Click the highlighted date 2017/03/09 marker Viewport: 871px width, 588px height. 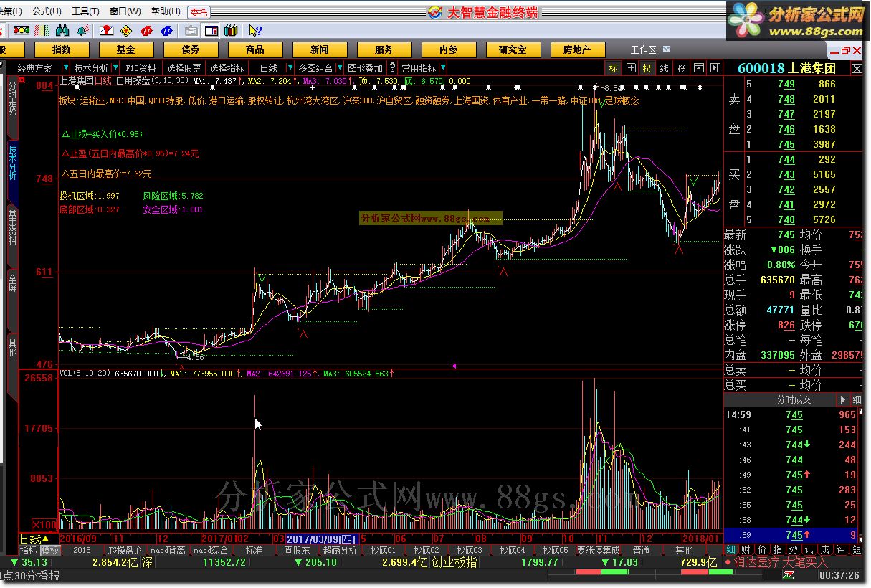tap(321, 539)
